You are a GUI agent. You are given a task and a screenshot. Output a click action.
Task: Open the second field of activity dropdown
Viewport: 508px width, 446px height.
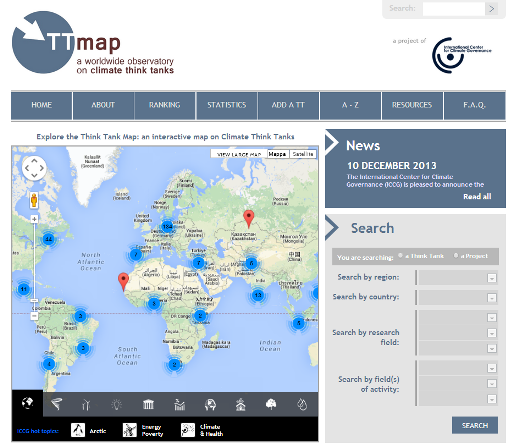pos(457,383)
